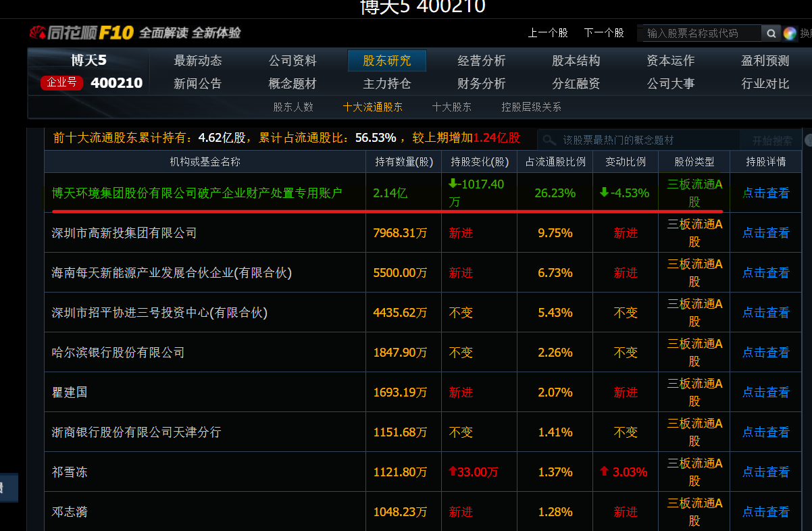Click the 股份类型 column header
Viewport: 812px width, 531px height.
pos(694,162)
